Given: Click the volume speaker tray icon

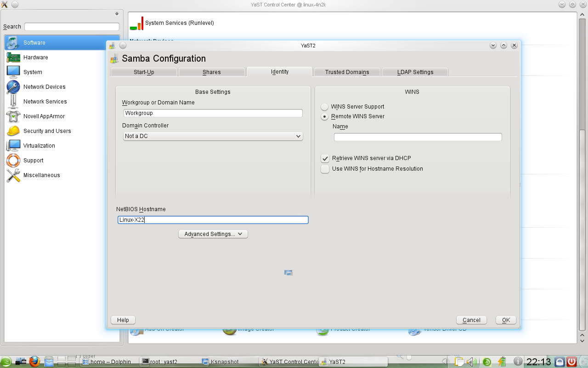Looking at the screenshot, I should point(472,362).
